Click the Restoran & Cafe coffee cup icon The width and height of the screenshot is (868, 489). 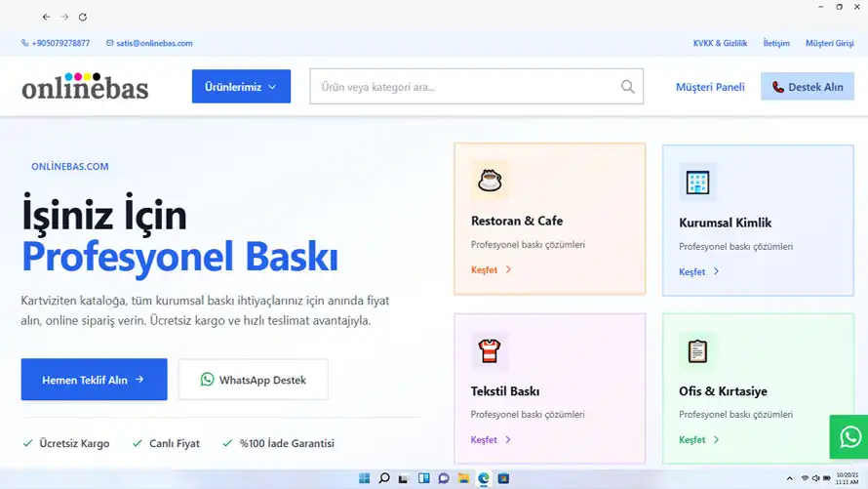pos(490,180)
